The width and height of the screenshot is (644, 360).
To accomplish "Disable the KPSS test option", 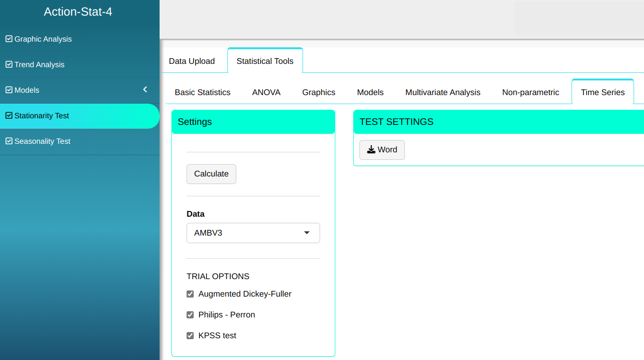I will point(190,335).
